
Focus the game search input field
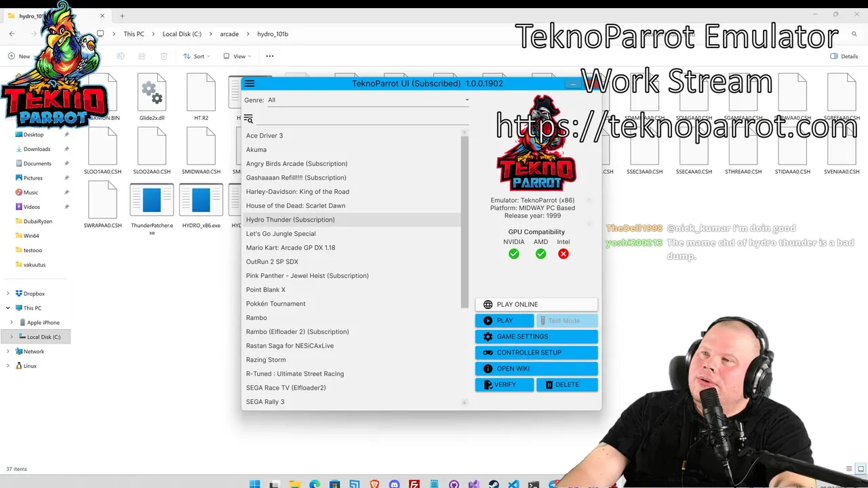coord(362,119)
